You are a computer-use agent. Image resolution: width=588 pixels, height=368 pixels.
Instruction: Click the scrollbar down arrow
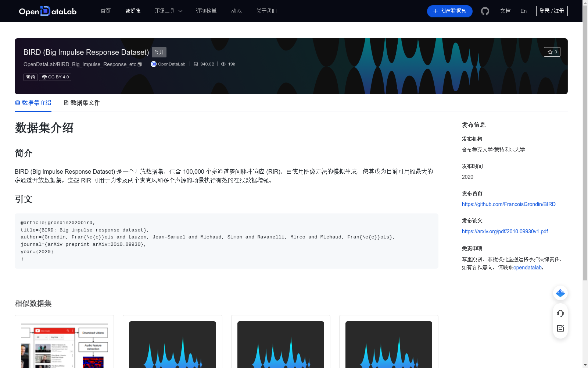pos(585,365)
